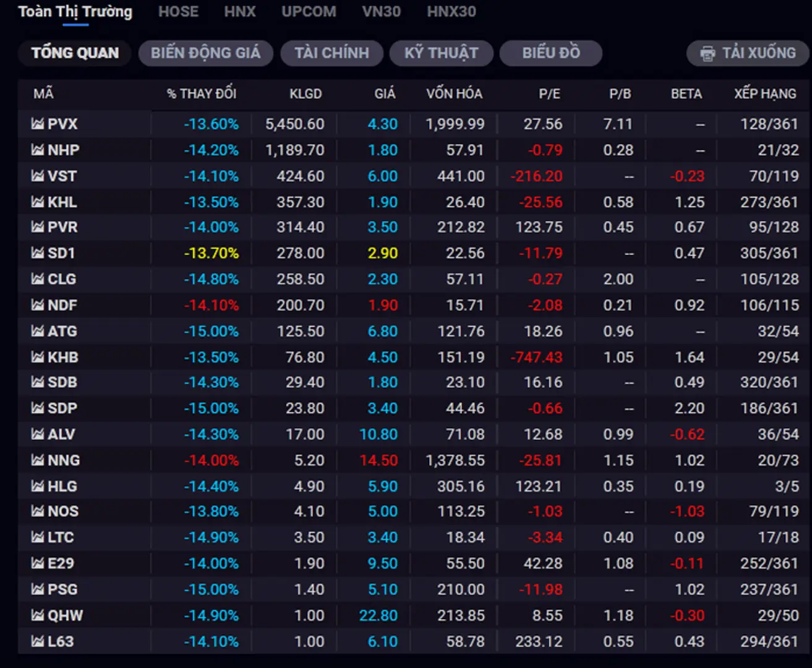This screenshot has width=812, height=668.
Task: Sort by the GIÁ column header
Action: (385, 94)
